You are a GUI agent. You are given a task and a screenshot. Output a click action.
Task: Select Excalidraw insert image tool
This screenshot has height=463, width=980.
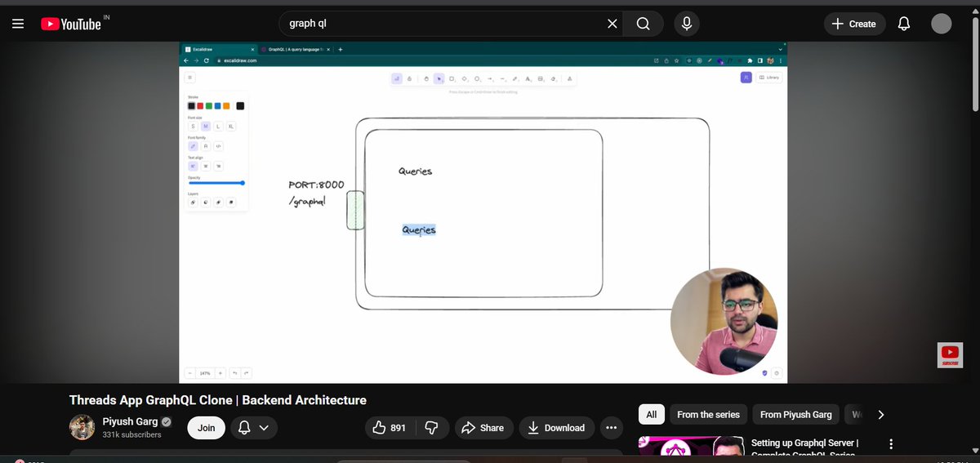(540, 78)
